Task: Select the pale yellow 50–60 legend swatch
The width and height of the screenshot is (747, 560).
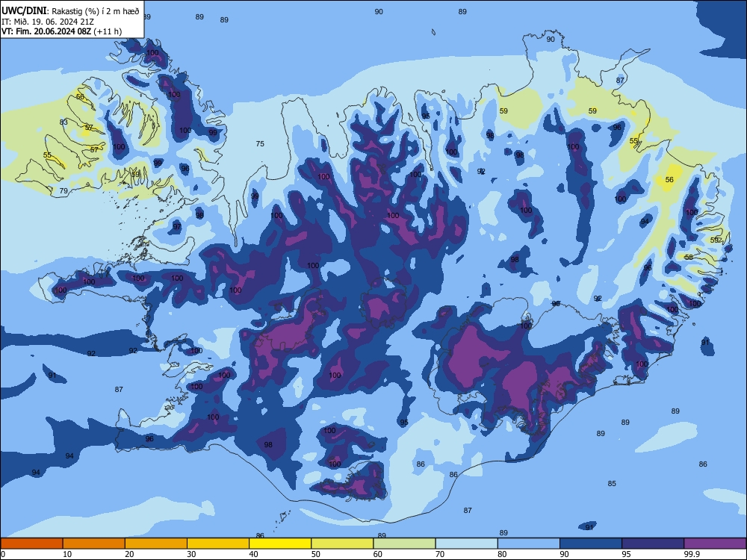Action: point(342,544)
